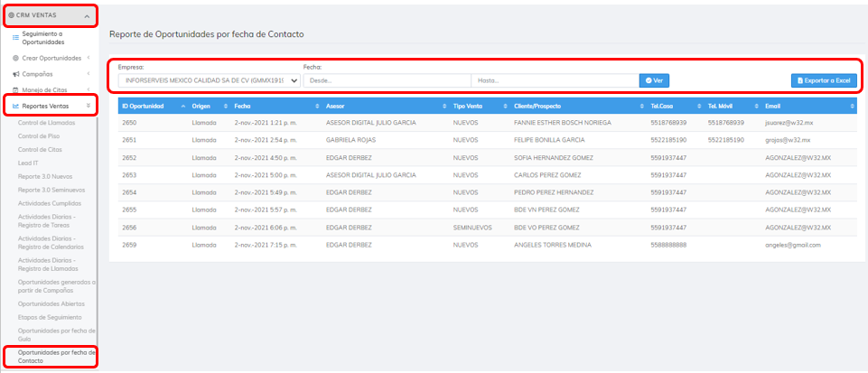Click the Desde date field
Screen dimensions: 868x373
pos(386,80)
